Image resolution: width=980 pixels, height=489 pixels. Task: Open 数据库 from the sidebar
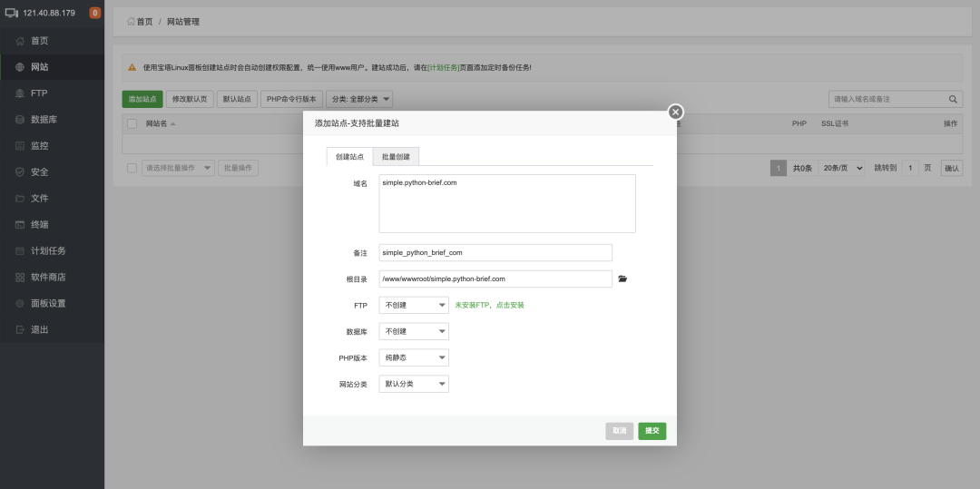click(44, 120)
